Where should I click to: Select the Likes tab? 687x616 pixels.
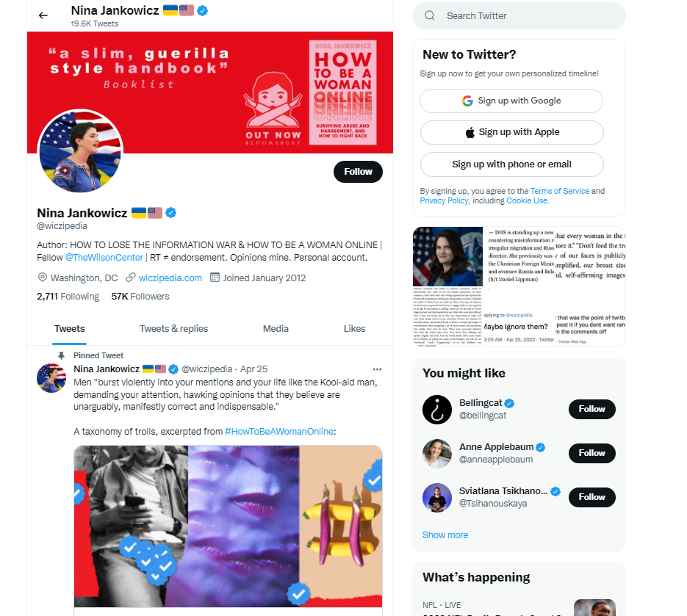[354, 329]
